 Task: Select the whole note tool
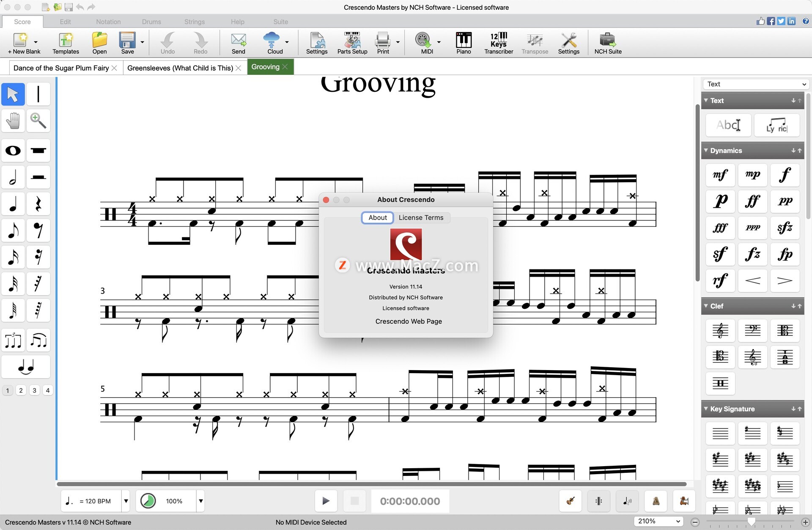point(13,151)
